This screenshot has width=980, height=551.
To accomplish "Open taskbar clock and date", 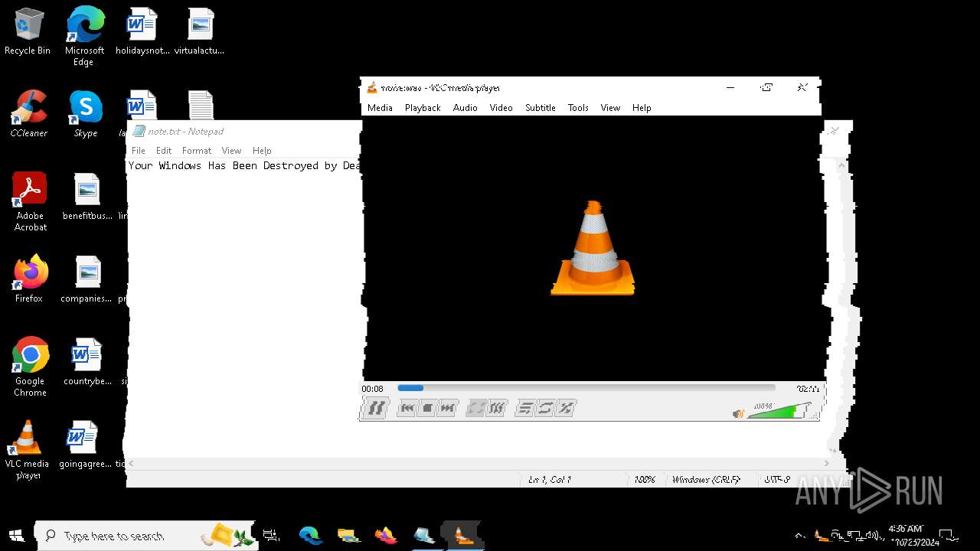I will (x=913, y=536).
